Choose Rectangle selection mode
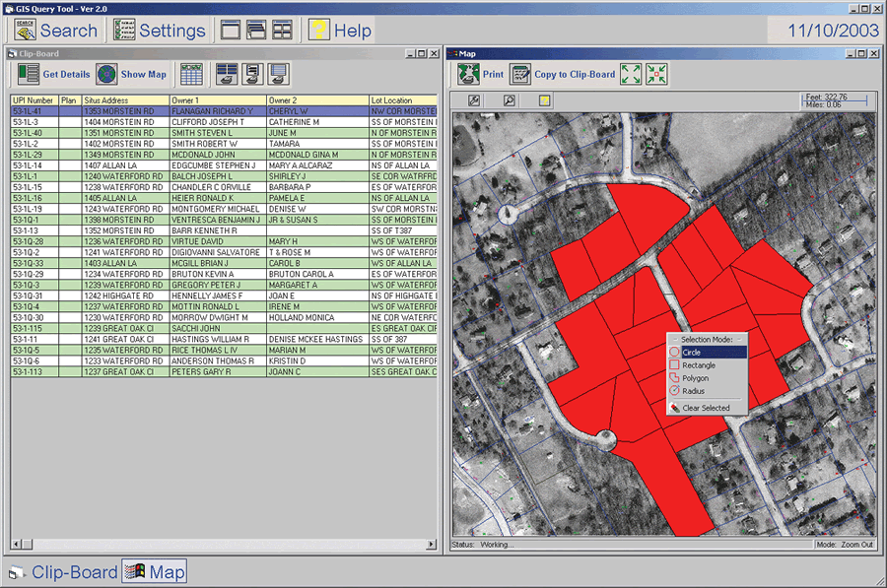This screenshot has width=887, height=588. 707,365
